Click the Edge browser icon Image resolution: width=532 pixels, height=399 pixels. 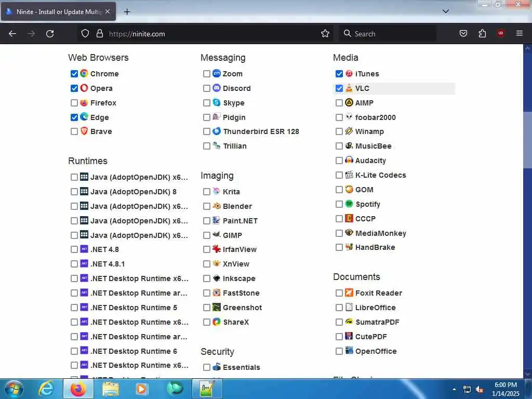click(x=84, y=117)
